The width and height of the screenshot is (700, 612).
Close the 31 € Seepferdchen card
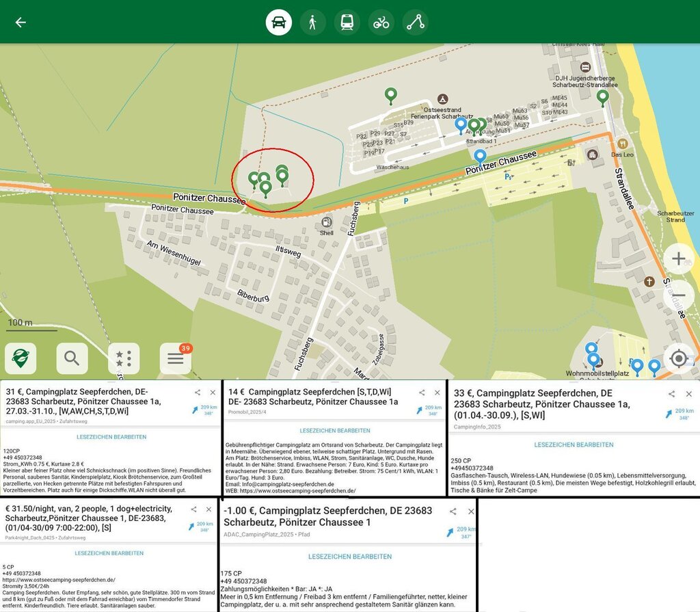213,393
